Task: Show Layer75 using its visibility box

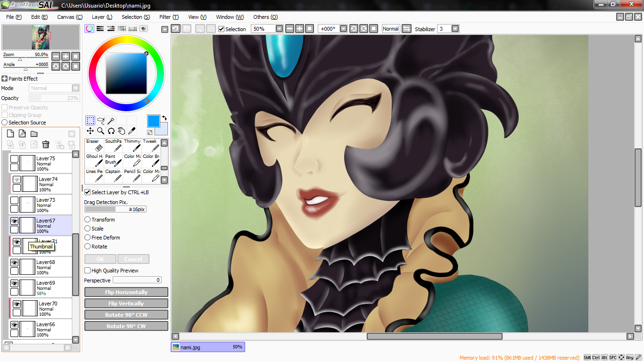Action: coord(15,159)
